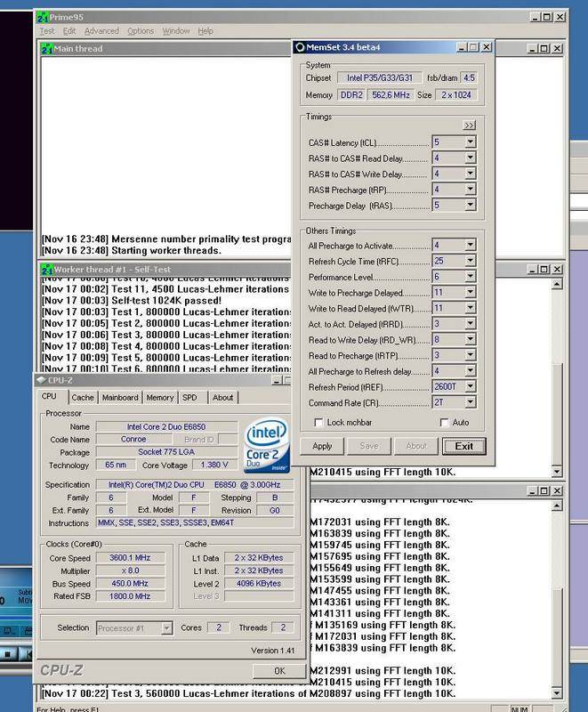Image resolution: width=588 pixels, height=712 pixels.
Task: Switch to the Memory tab in CPU-Z
Action: coord(160,397)
